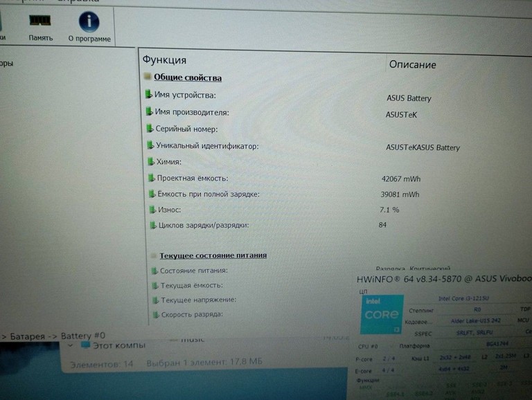The width and height of the screenshot is (532, 400).
Task: Click the battery icon beside Серийный номер
Action: click(150, 128)
